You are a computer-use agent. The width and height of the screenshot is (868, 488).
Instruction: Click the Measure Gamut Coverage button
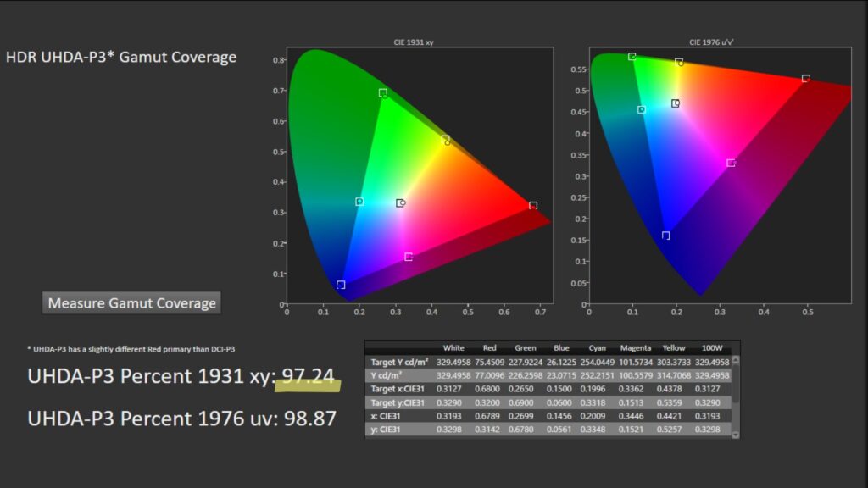131,303
